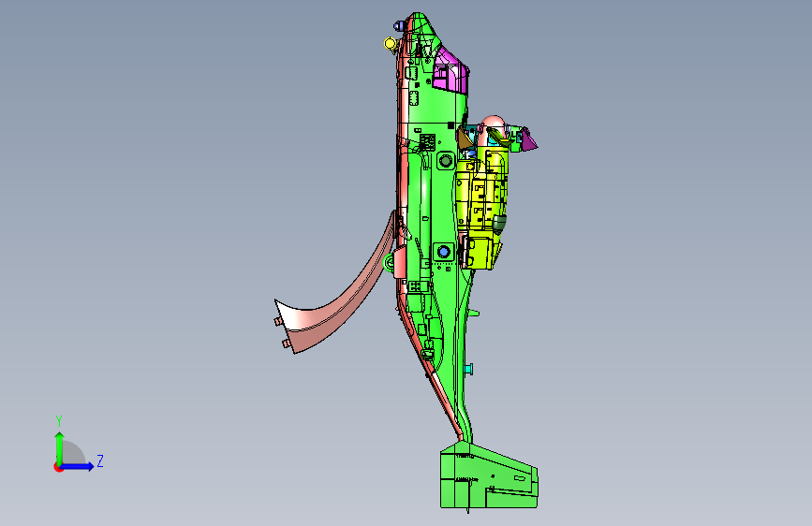Click the blue Z axis arrow of the triad
Screen dimensions: 812x526
click(x=78, y=466)
